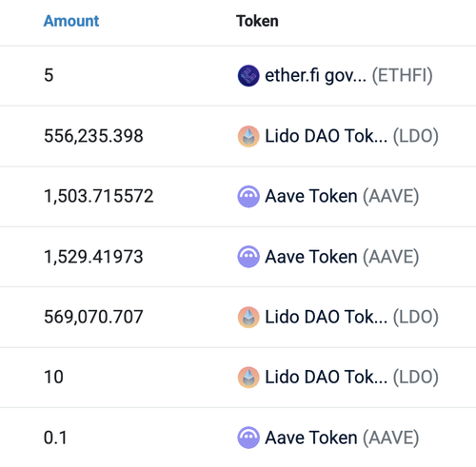Open Lido DAO Tok... link in 10 row
Viewport: 476px width, 467px height.
tap(352, 378)
